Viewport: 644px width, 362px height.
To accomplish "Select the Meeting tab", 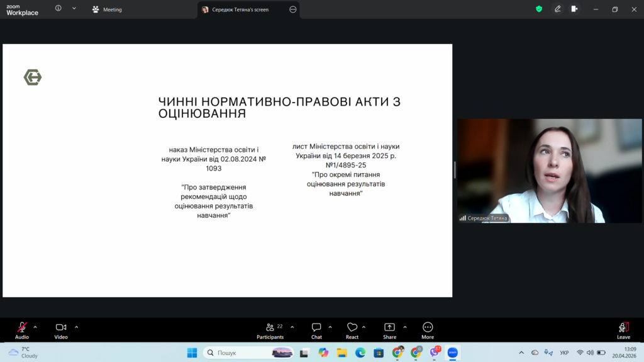I will tap(107, 9).
